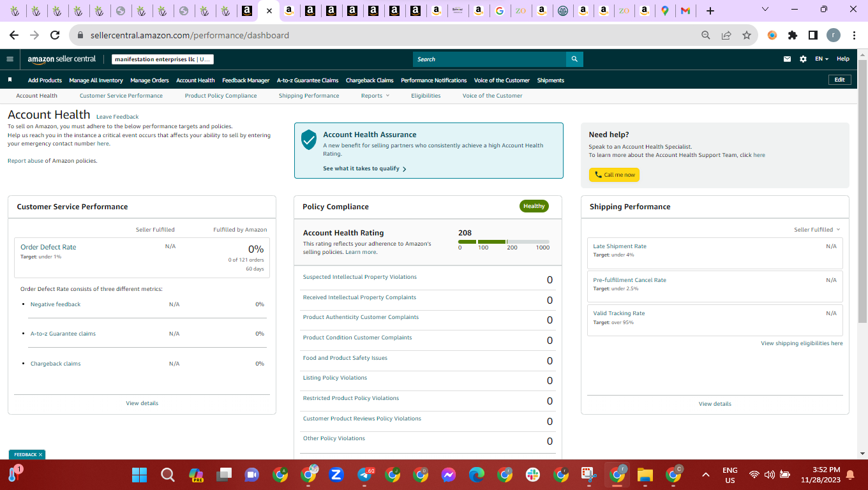Open the merchant account switcher box
This screenshot has width=868, height=490.
pyautogui.click(x=163, y=59)
